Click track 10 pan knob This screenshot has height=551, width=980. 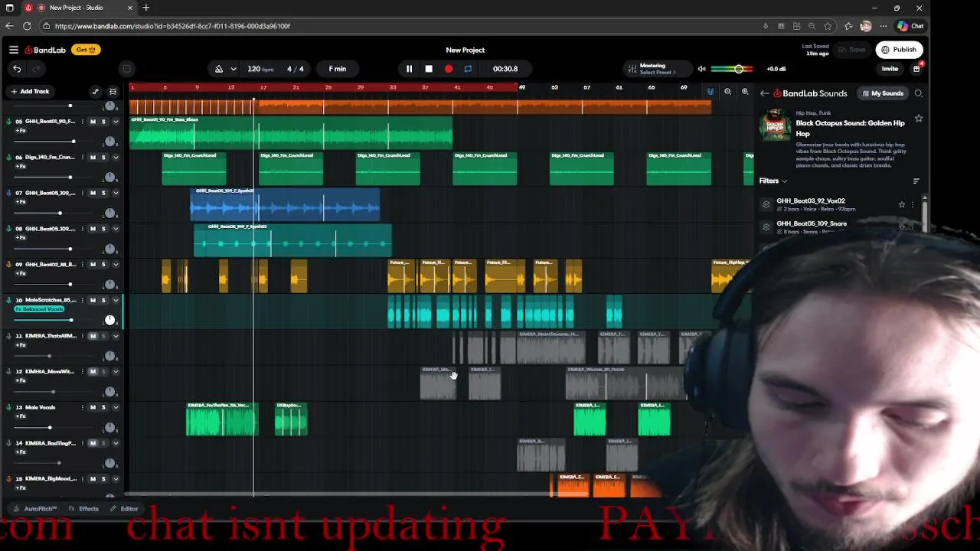coord(109,320)
